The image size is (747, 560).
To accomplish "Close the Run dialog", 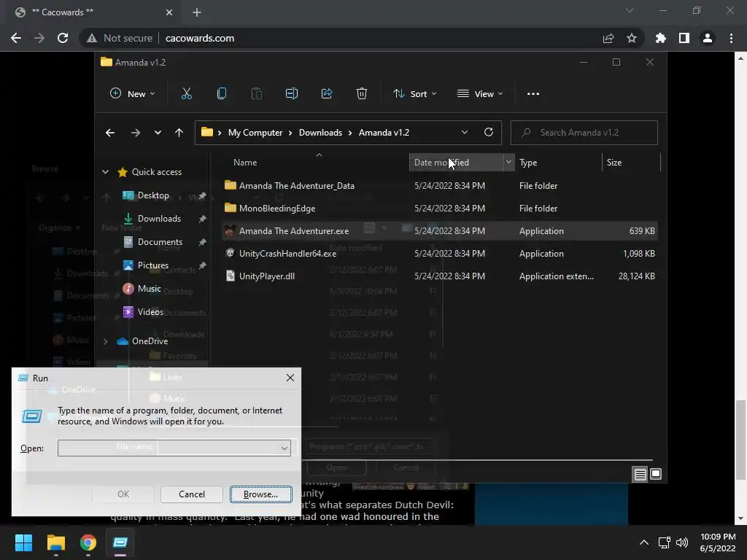I will 290,378.
